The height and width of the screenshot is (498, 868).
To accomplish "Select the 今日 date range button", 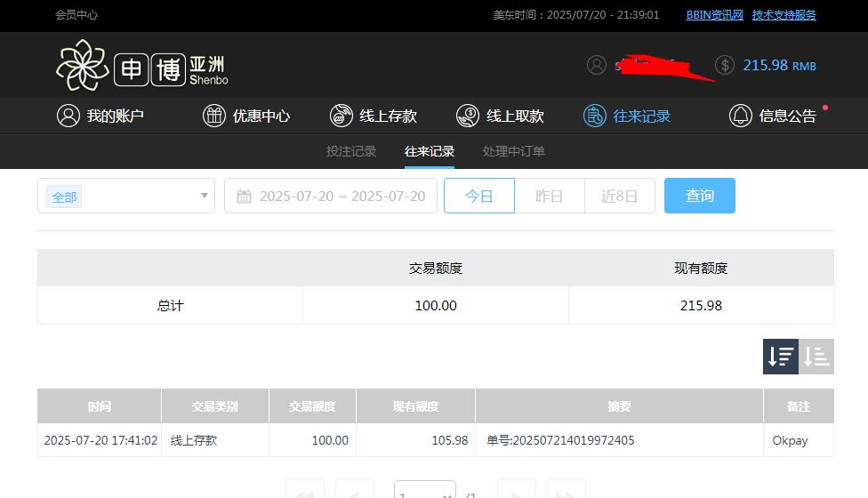I will coord(478,196).
